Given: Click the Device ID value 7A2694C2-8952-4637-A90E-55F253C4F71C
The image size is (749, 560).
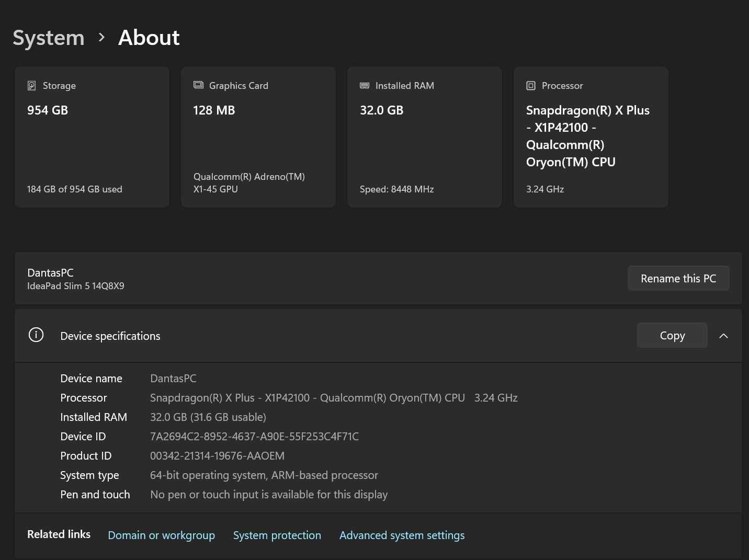Looking at the screenshot, I should pos(254,436).
